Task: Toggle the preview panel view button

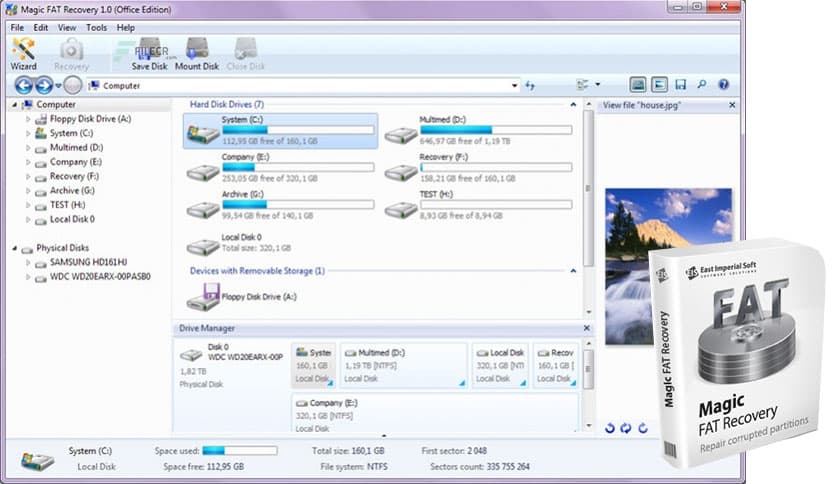Action: tap(638, 85)
